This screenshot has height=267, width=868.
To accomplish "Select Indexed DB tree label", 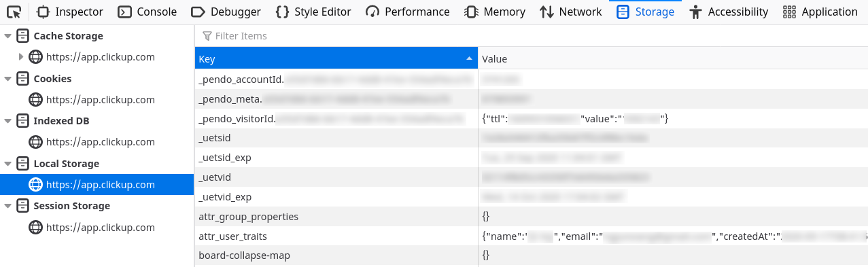I will [x=61, y=121].
